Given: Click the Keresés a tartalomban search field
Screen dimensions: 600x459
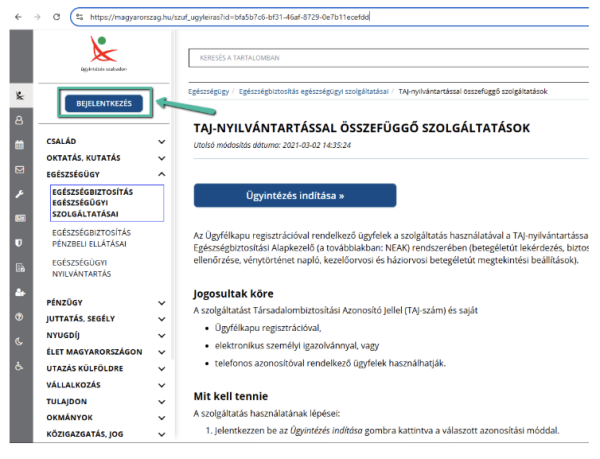Looking at the screenshot, I should pos(388,58).
